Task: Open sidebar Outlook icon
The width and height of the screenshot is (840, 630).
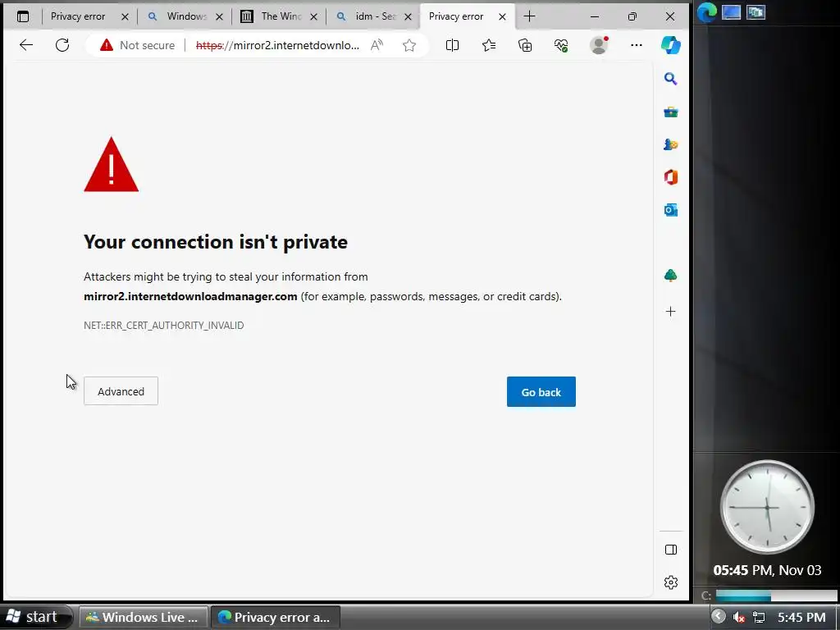Action: pyautogui.click(x=671, y=210)
